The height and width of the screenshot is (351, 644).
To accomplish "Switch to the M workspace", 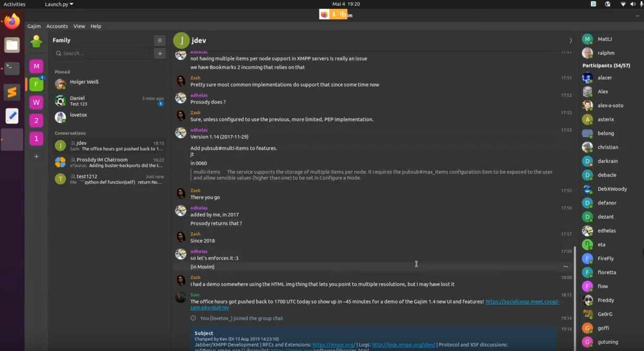I will pyautogui.click(x=36, y=66).
